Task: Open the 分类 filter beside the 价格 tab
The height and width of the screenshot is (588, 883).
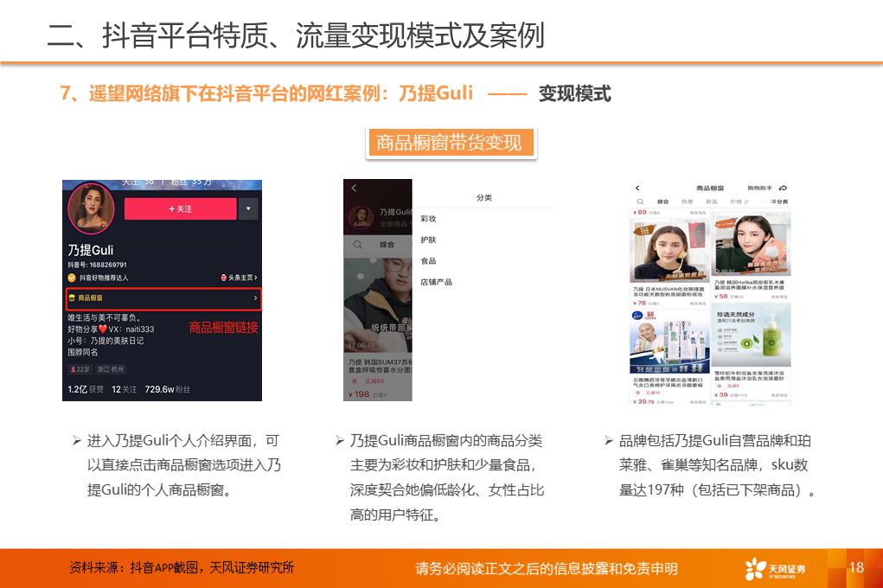Action: (779, 201)
